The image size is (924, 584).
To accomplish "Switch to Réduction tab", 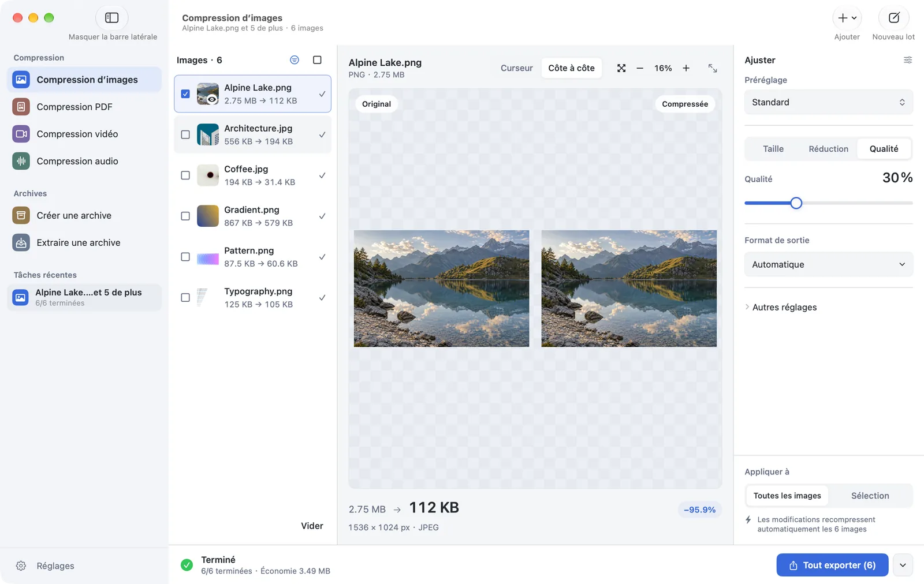I will pos(828,149).
